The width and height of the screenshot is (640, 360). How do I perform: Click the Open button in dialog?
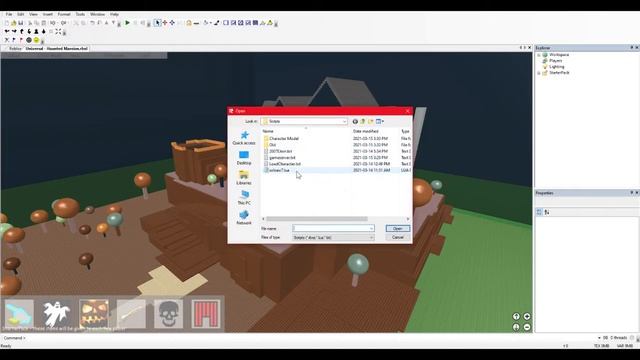398,229
